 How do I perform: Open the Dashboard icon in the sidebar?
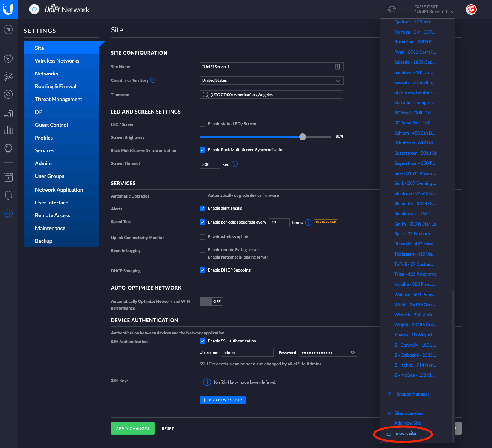(x=8, y=58)
